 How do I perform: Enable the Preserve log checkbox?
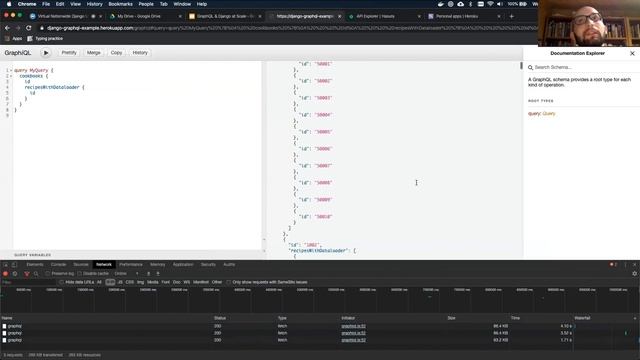(x=47, y=273)
